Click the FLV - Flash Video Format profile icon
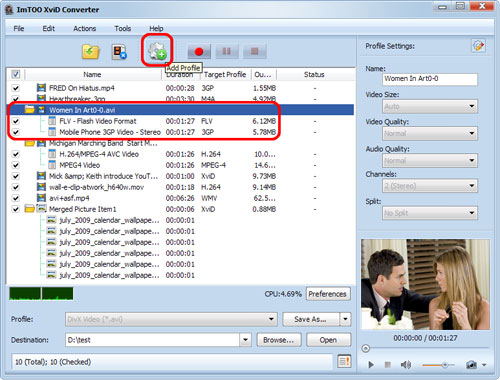This screenshot has width=500, height=380. point(52,121)
